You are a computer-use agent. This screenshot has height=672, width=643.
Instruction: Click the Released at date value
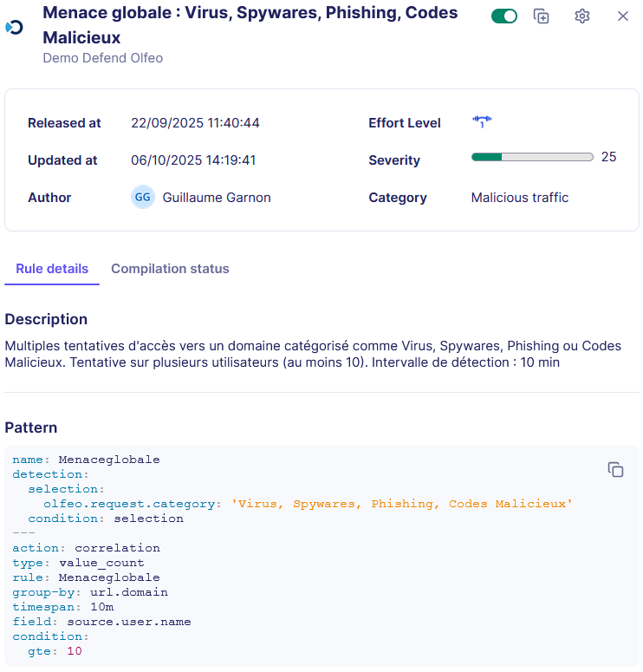click(x=195, y=123)
